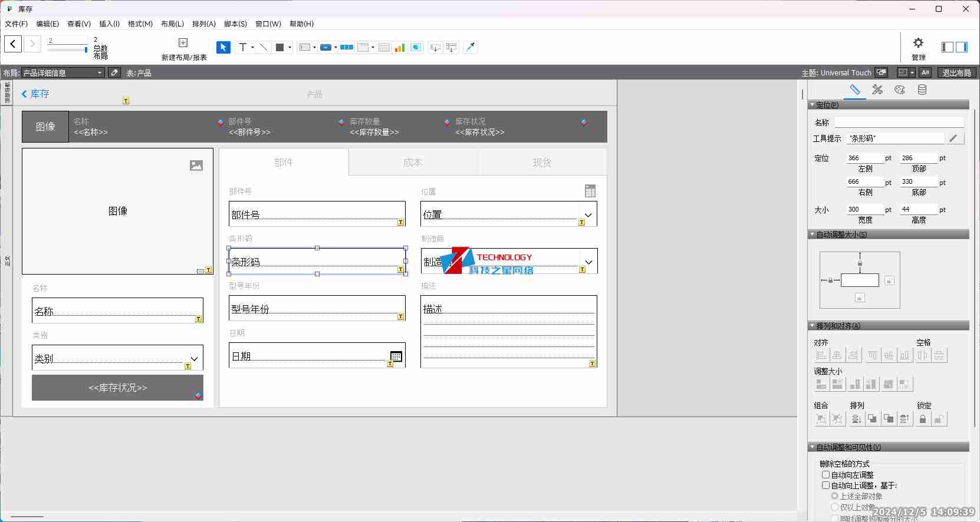This screenshot has width=980, height=522.
Task: Toggle the left anchor lock in autosizing
Action: [x=830, y=280]
